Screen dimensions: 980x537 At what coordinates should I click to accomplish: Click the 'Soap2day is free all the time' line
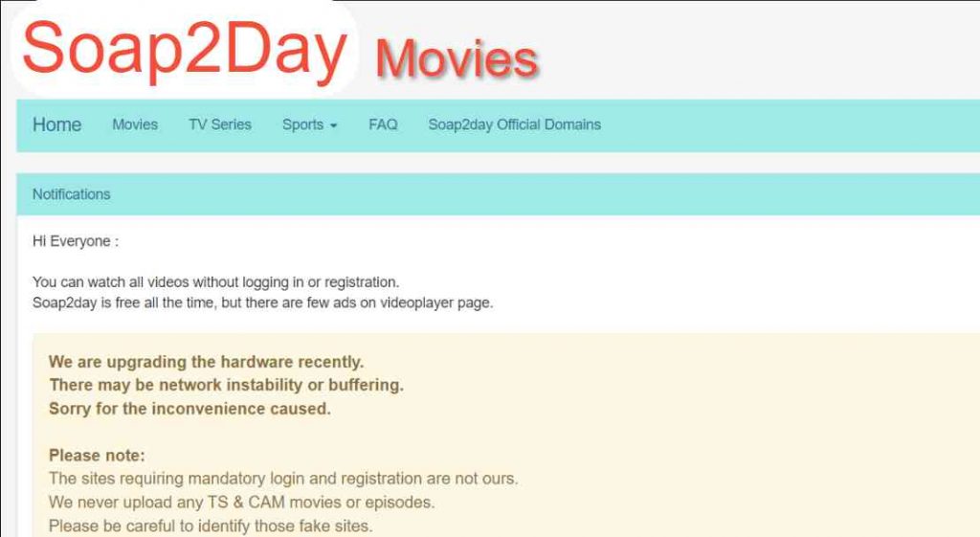262,303
